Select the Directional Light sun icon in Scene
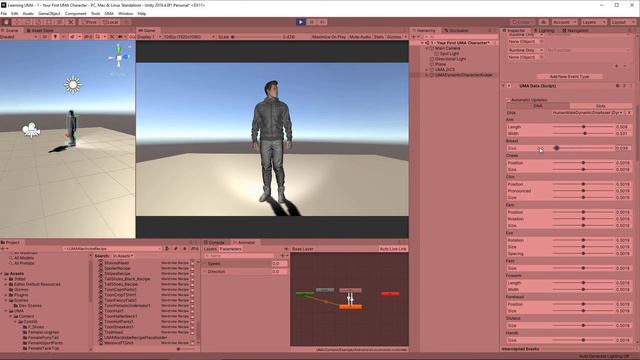The width and height of the screenshot is (640, 360). 73,85
